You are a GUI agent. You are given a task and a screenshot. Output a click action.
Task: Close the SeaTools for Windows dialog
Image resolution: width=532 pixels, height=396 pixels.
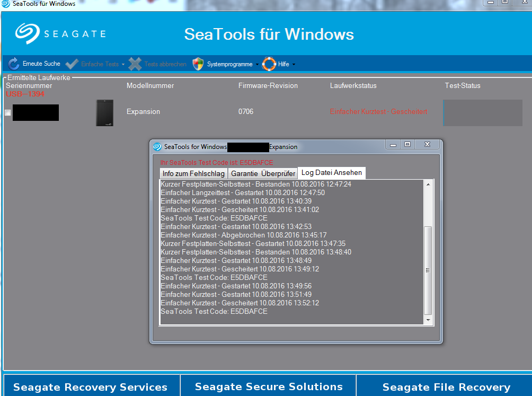[x=427, y=145]
